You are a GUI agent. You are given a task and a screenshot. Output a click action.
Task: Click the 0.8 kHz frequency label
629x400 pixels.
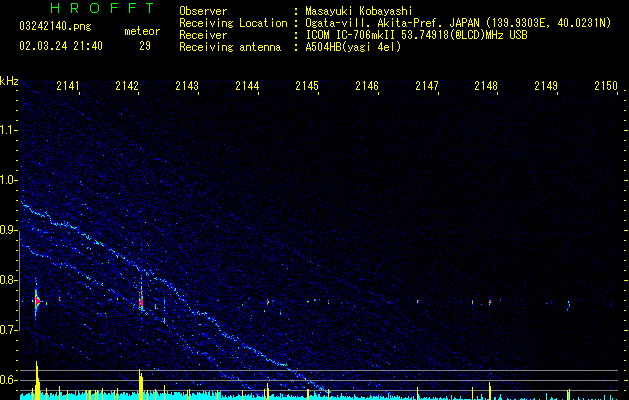click(9, 280)
